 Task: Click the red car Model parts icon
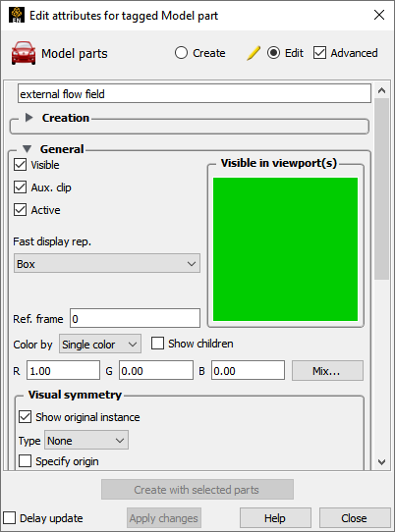click(x=24, y=53)
